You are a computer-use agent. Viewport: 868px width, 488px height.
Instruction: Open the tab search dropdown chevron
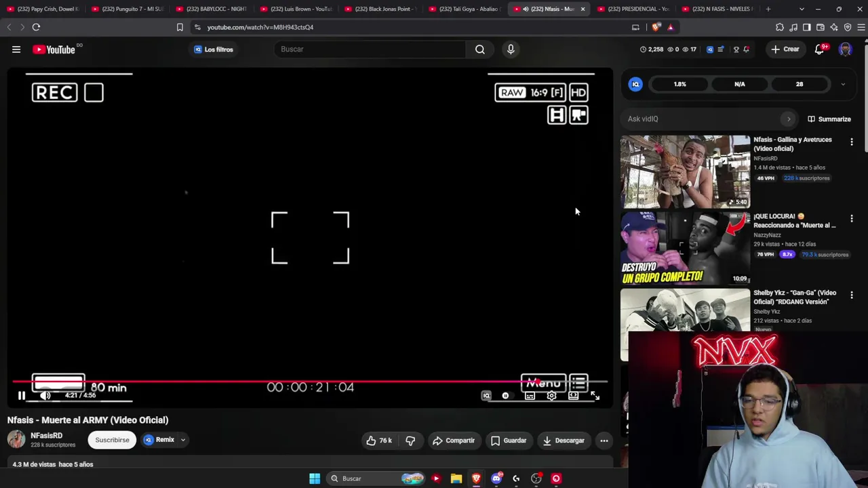(x=802, y=9)
